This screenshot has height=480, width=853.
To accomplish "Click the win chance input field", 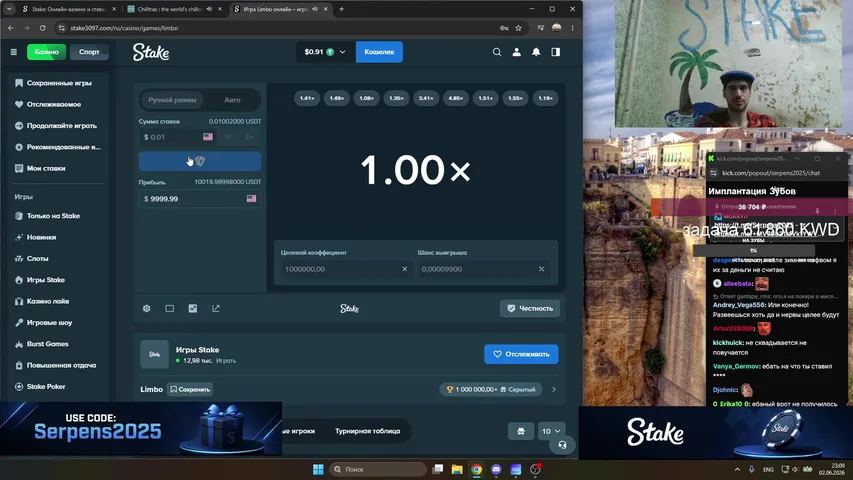I will click(x=483, y=269).
